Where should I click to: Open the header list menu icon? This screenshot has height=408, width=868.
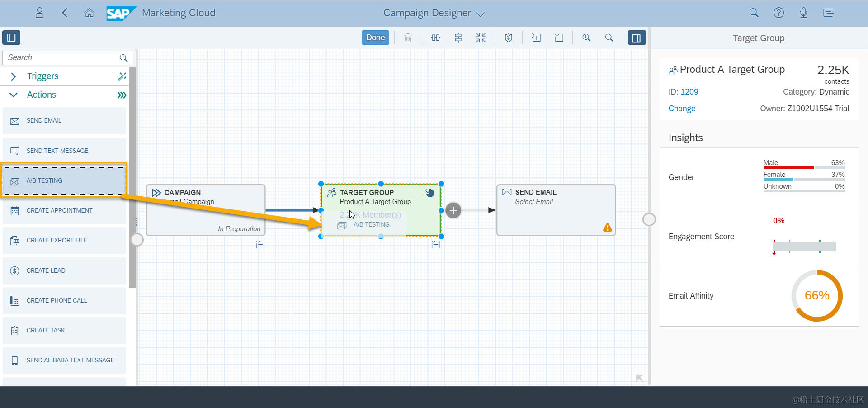pos(828,13)
